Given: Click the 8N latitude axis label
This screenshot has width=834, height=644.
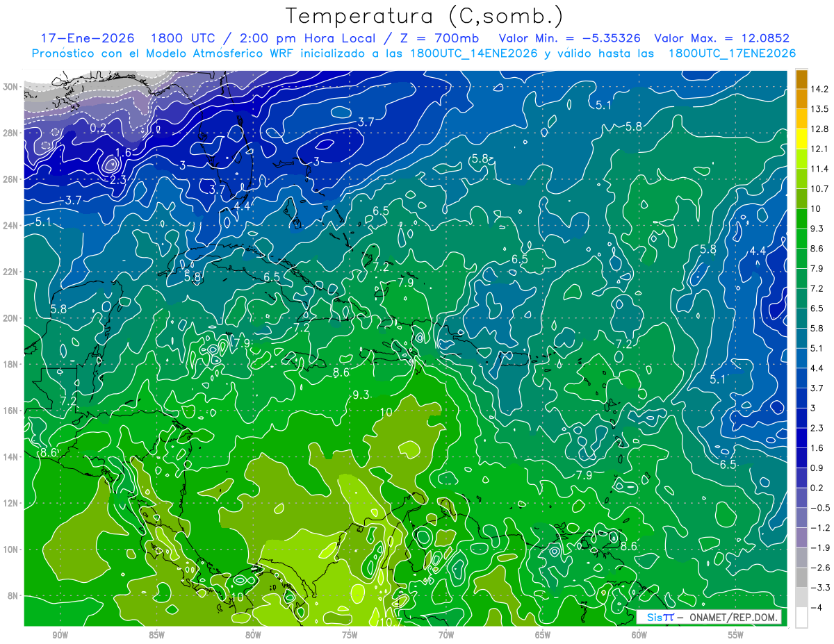Looking at the screenshot, I should 13,595.
